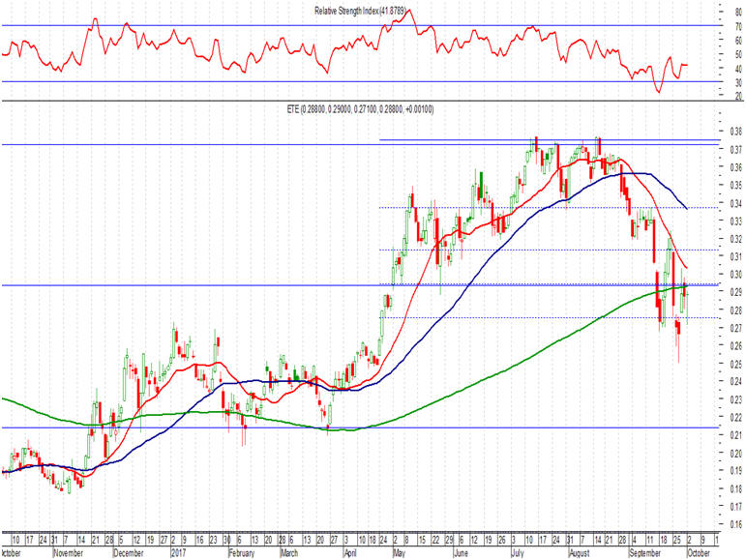Click the 0.19 price axis label

pyautogui.click(x=735, y=471)
